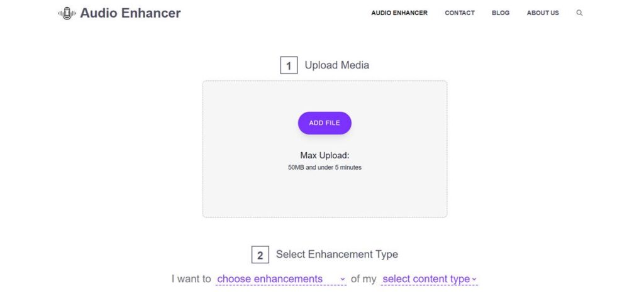The height and width of the screenshot is (296, 644).
Task: Open the choose enhancements dropdown
Action: click(x=281, y=279)
